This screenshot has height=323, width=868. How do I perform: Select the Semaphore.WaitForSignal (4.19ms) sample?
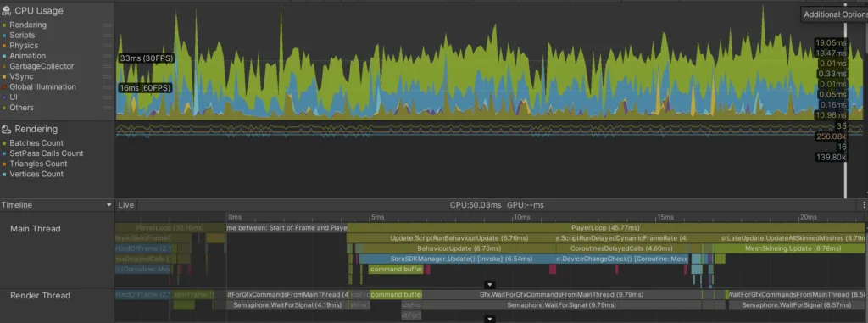pos(287,305)
